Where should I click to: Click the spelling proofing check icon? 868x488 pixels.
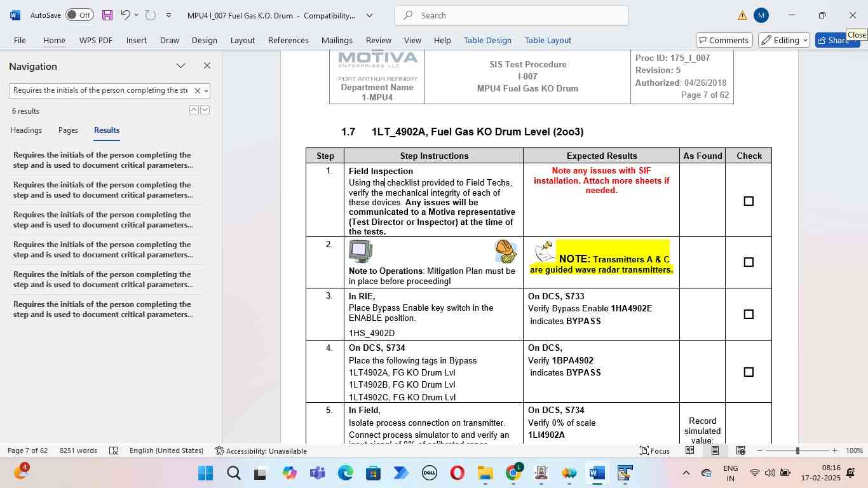click(x=114, y=451)
